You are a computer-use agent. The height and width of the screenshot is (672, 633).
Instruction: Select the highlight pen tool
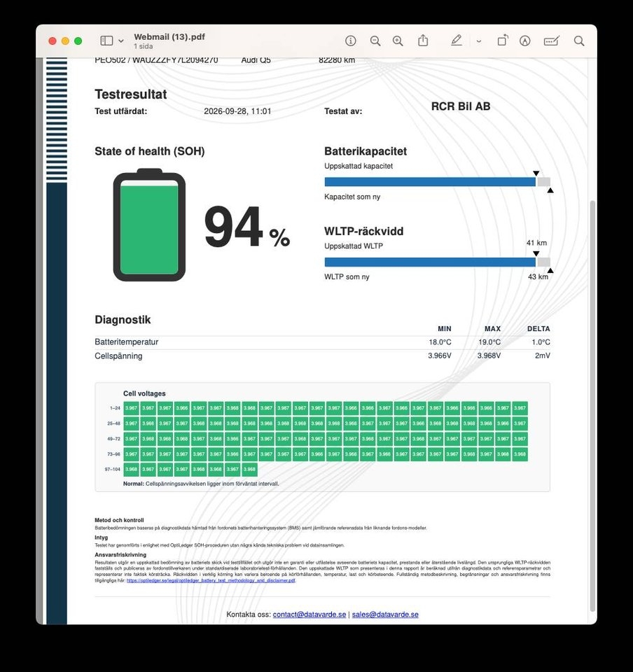457,41
